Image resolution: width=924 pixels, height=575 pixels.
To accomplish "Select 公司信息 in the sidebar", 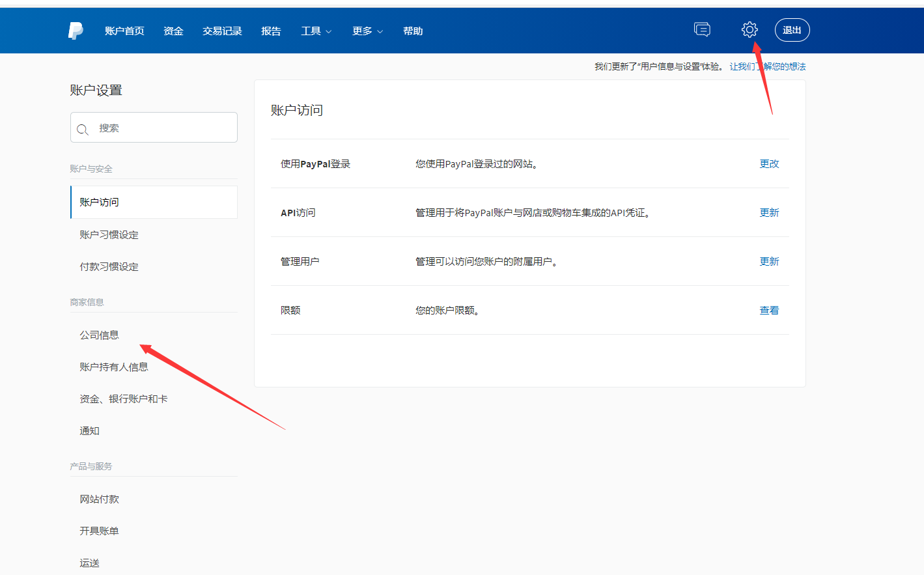I will click(100, 335).
